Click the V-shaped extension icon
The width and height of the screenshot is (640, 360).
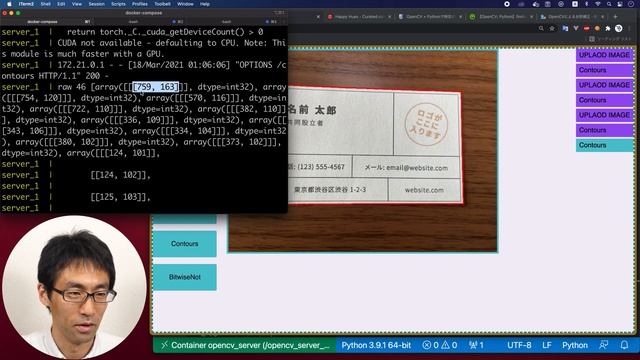coord(576,29)
